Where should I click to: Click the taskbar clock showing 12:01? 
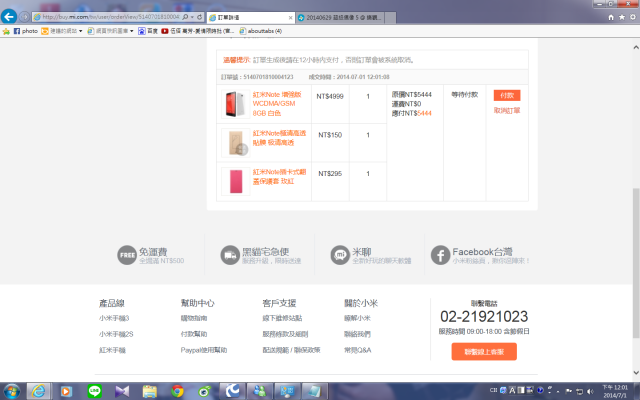[615, 391]
